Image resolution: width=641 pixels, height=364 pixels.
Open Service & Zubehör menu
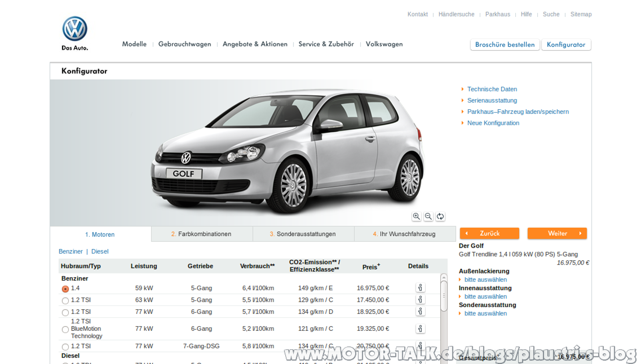(326, 44)
